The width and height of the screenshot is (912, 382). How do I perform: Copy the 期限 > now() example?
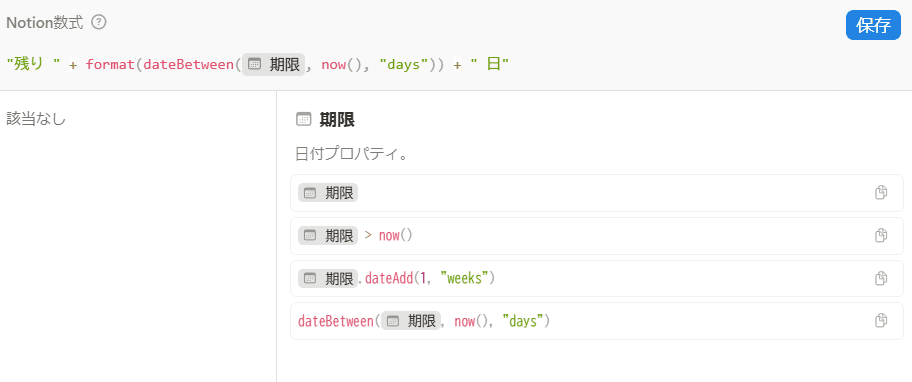(881, 235)
